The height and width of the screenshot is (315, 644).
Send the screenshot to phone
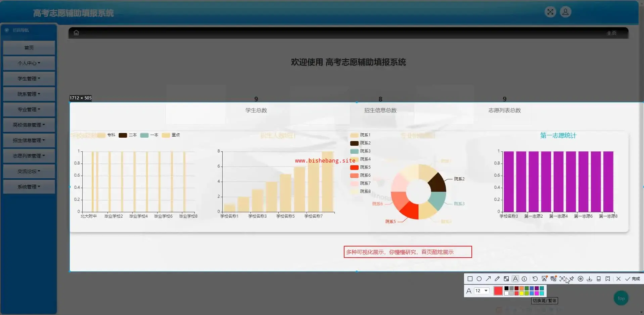pyautogui.click(x=599, y=279)
